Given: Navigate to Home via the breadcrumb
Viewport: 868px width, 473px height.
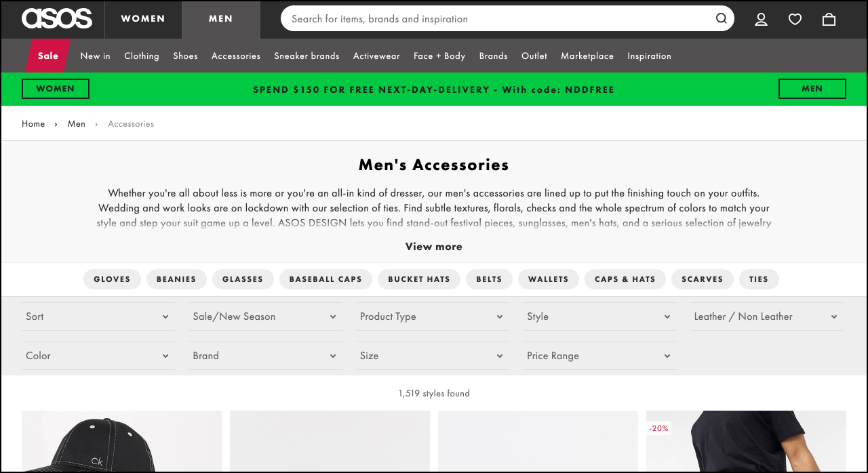Looking at the screenshot, I should [x=33, y=123].
